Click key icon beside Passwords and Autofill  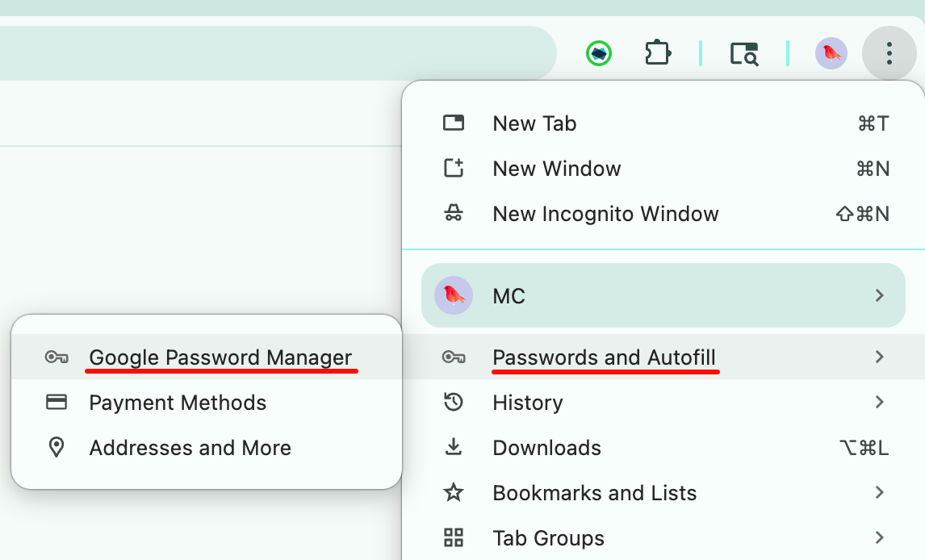point(453,357)
